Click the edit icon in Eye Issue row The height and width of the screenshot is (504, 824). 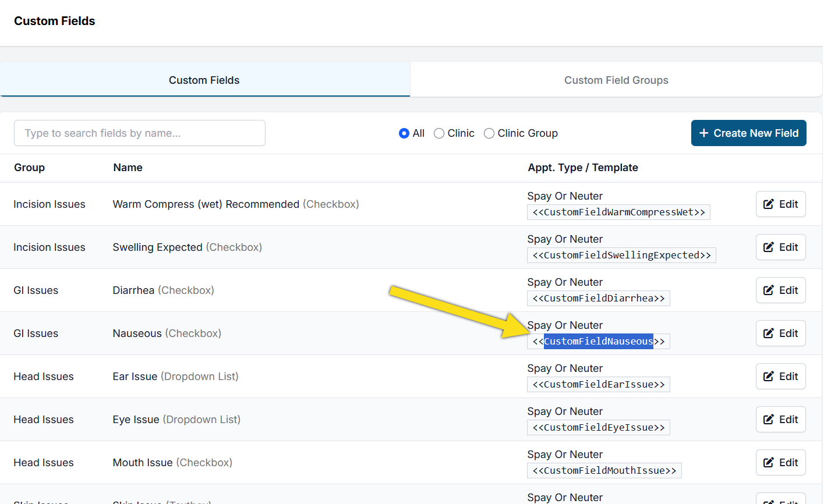pos(769,420)
